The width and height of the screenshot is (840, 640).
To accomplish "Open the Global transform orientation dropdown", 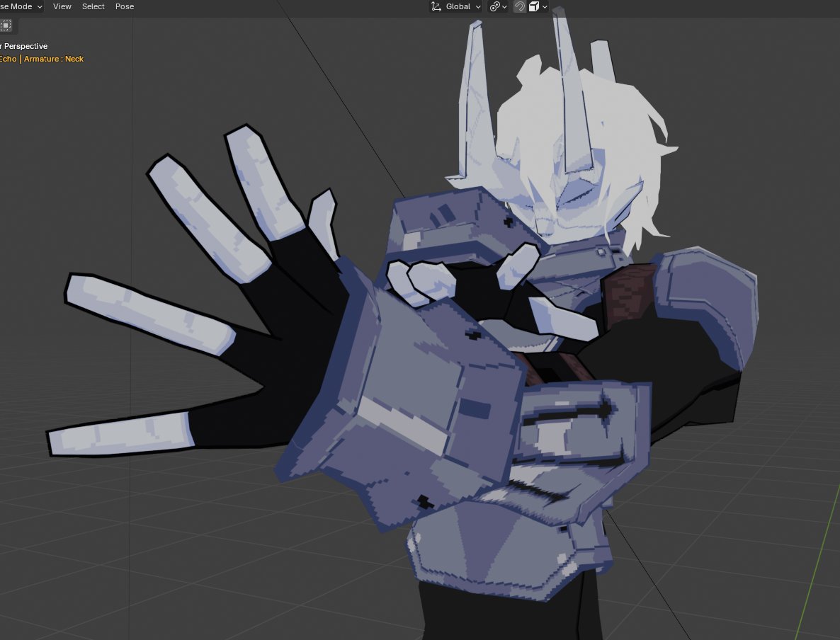I will pyautogui.click(x=456, y=6).
